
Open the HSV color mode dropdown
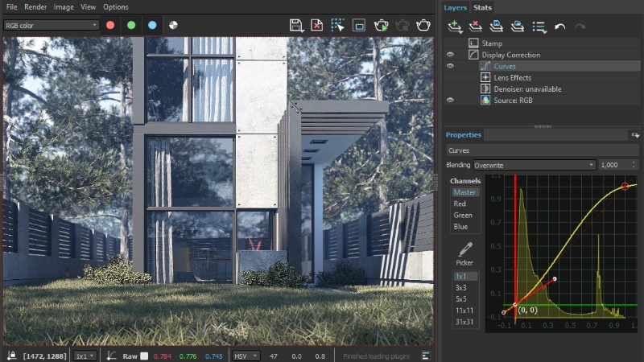point(246,356)
